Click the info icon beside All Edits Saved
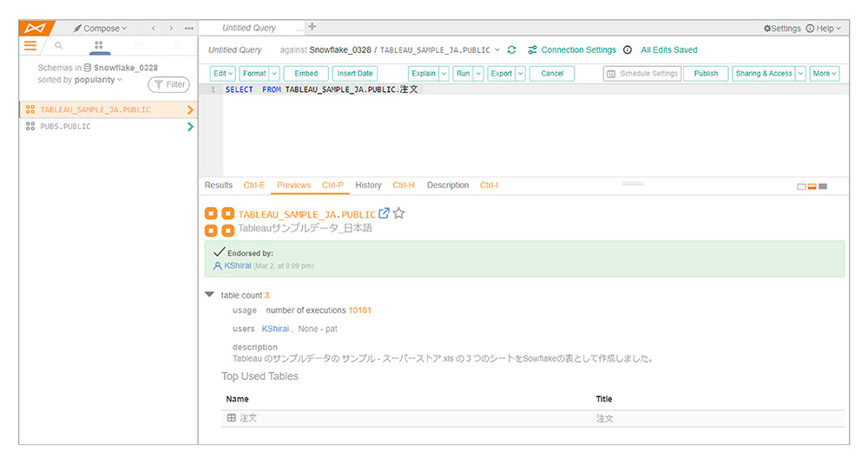The height and width of the screenshot is (464, 868). coord(628,50)
